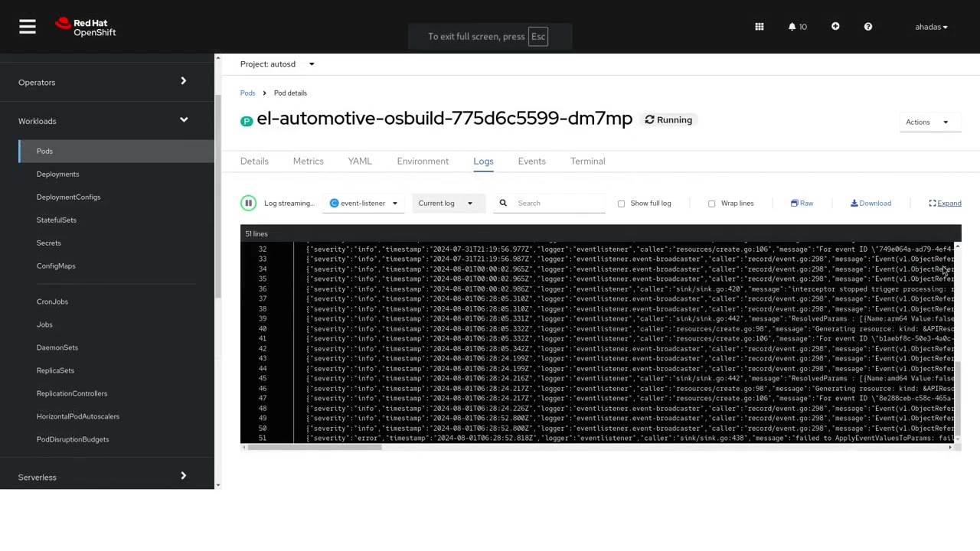The height and width of the screenshot is (551, 980).
Task: Click log line number 32
Action: point(263,249)
